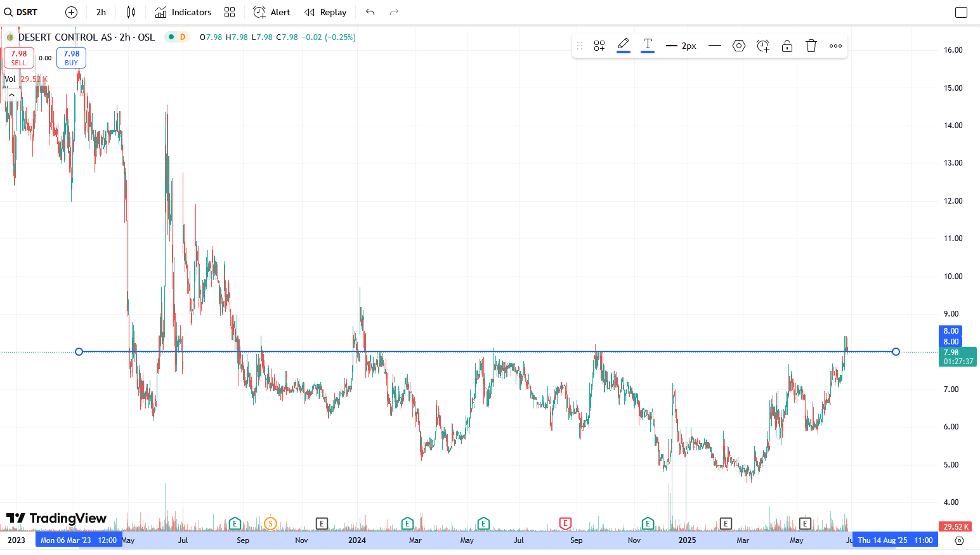Lock the selected drawing

(787, 46)
